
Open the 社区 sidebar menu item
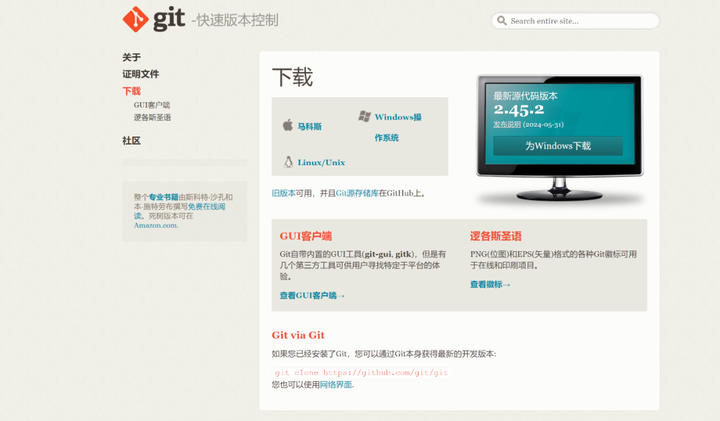coord(131,140)
